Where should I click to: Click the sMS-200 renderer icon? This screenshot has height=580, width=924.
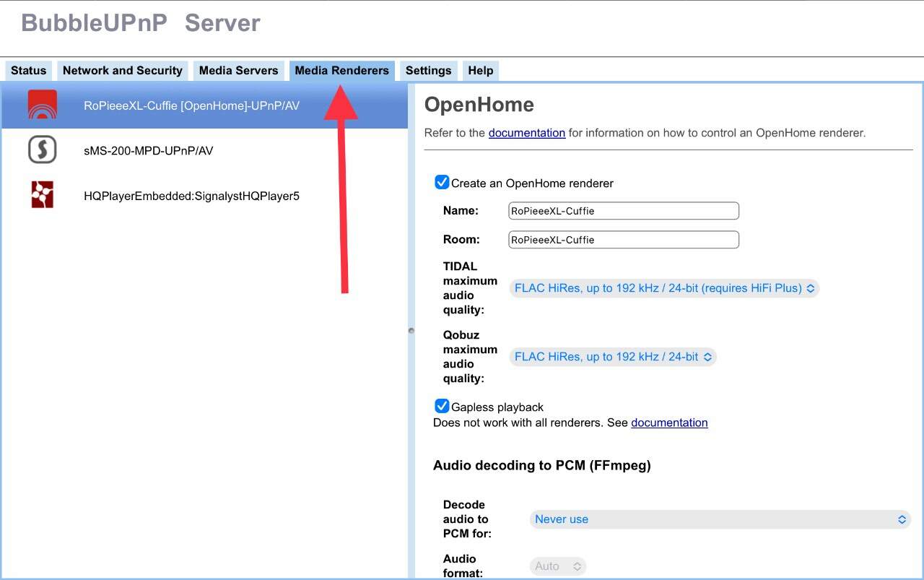pyautogui.click(x=42, y=150)
